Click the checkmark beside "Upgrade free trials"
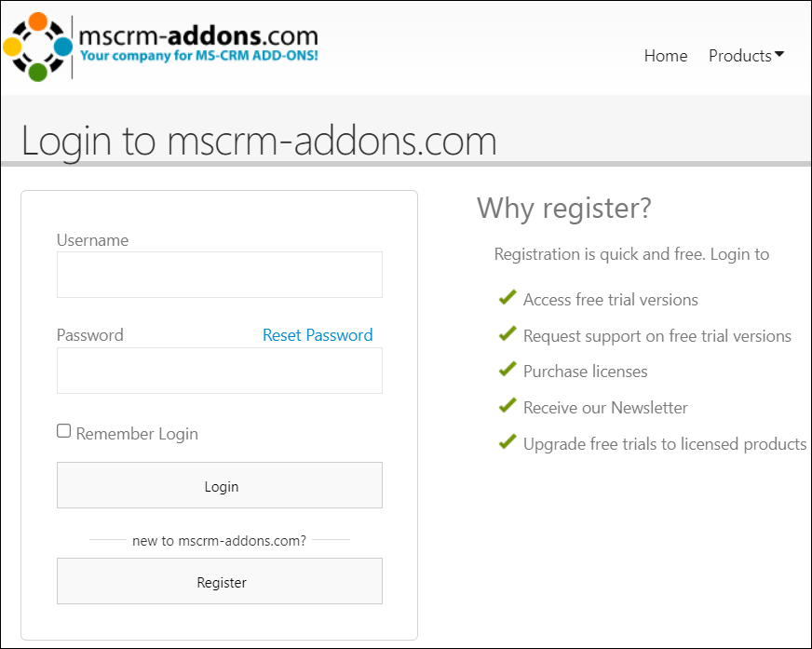This screenshot has width=812, height=649. (x=507, y=442)
